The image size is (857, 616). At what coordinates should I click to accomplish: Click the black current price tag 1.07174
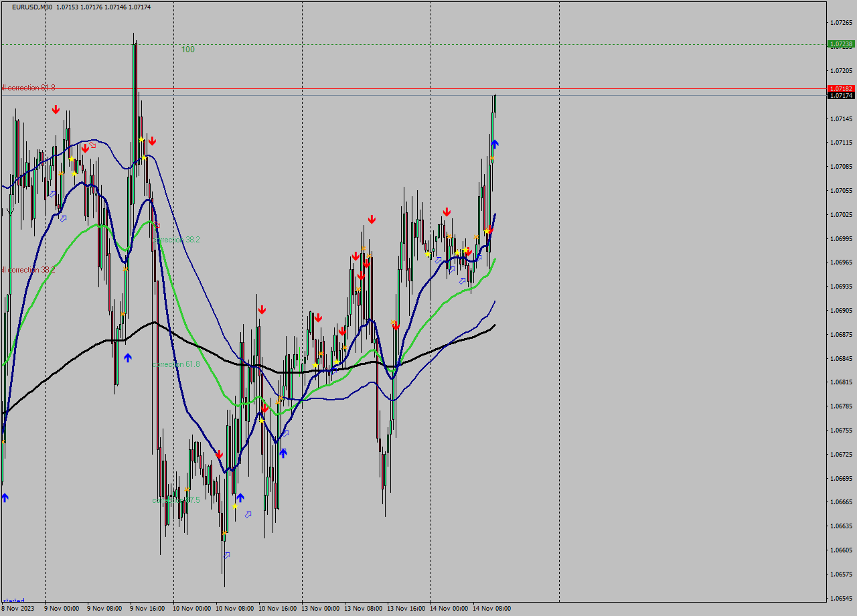pyautogui.click(x=841, y=96)
